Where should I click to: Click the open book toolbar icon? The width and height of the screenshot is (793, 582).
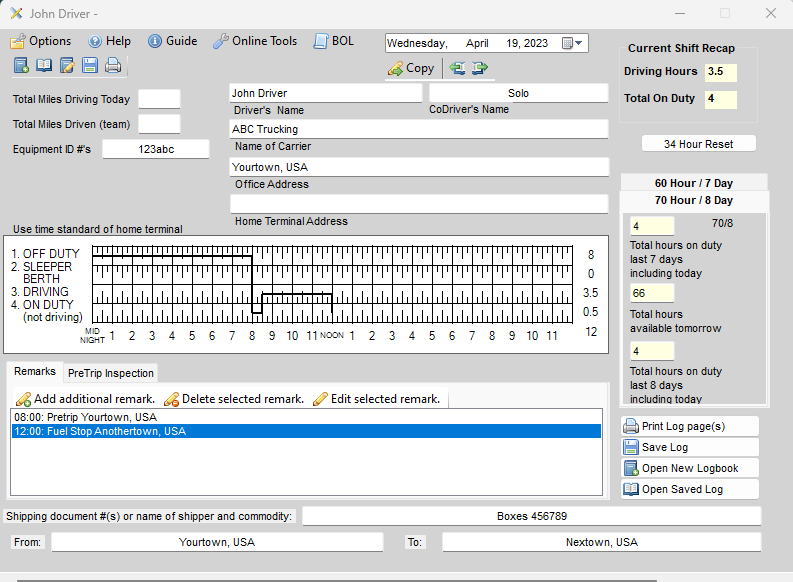[44, 65]
